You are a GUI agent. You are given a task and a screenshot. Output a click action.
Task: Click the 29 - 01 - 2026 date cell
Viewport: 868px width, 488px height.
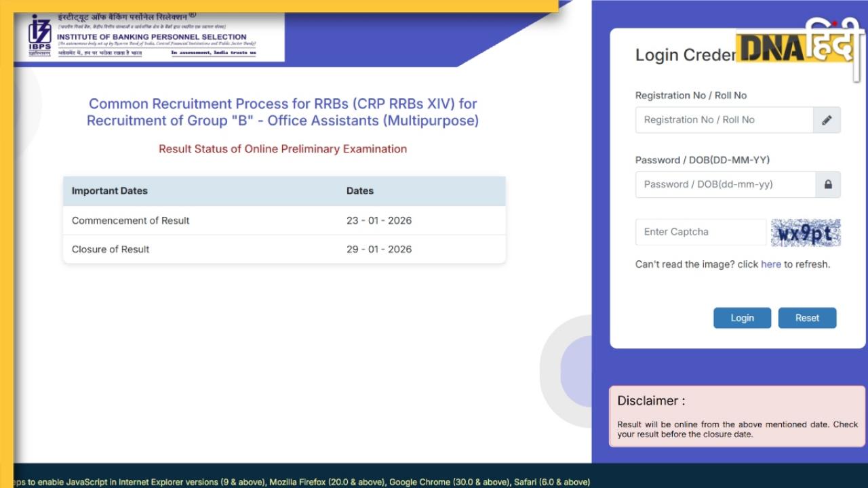pos(379,249)
